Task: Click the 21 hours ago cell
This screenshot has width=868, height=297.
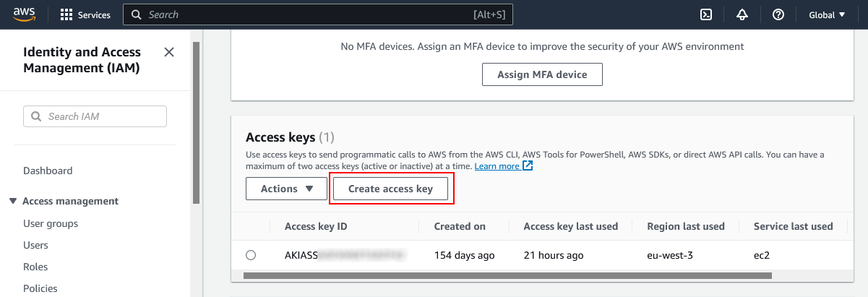Action: pyautogui.click(x=554, y=255)
